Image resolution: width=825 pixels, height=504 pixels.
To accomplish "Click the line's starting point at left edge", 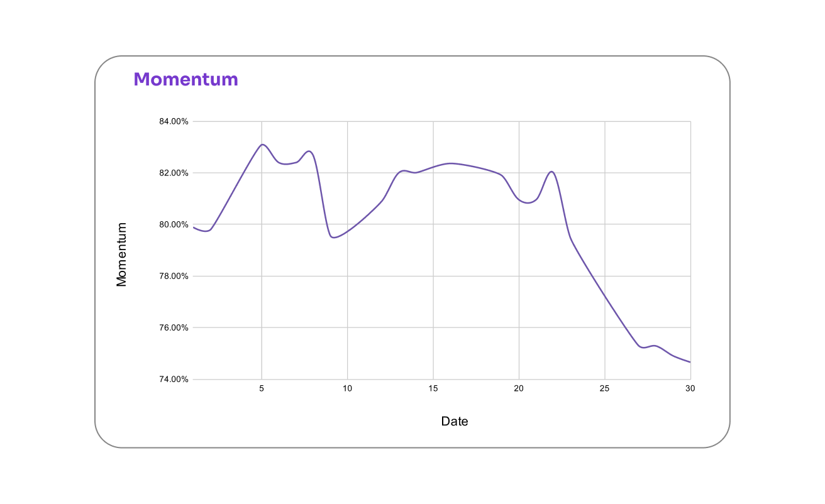I will click(x=194, y=227).
